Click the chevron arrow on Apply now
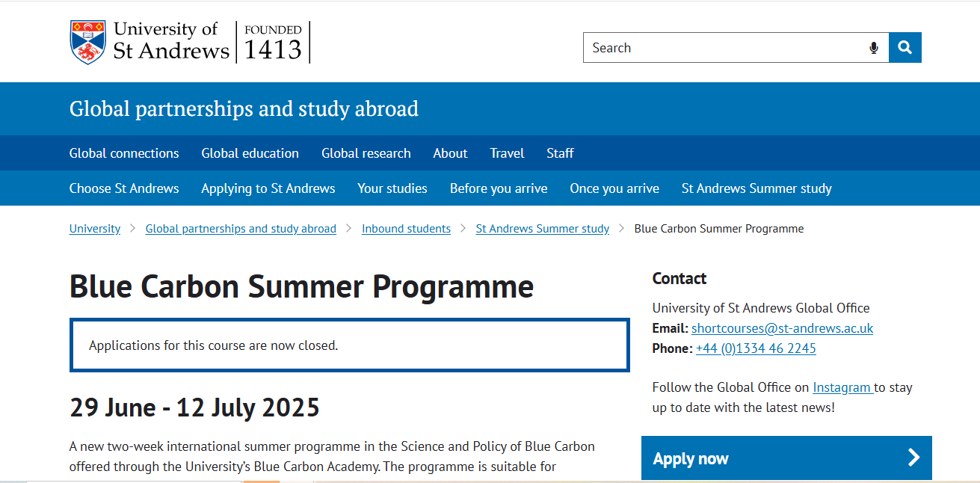 tap(913, 458)
